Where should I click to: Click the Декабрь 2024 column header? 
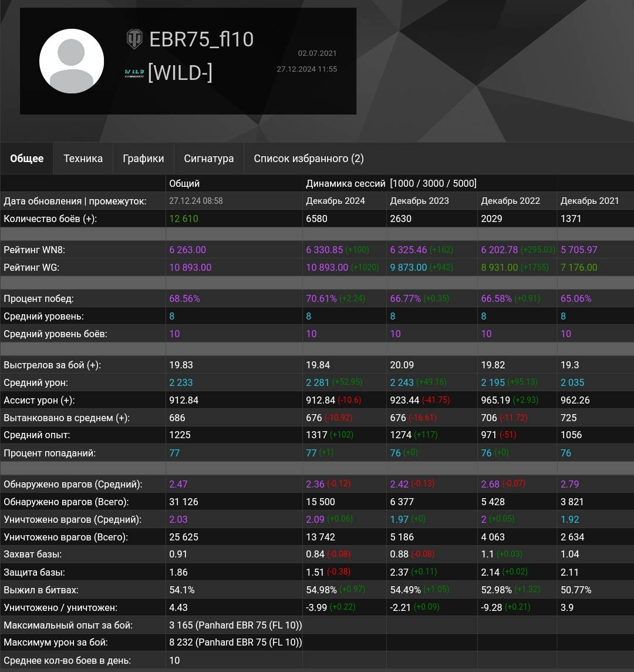click(x=335, y=201)
